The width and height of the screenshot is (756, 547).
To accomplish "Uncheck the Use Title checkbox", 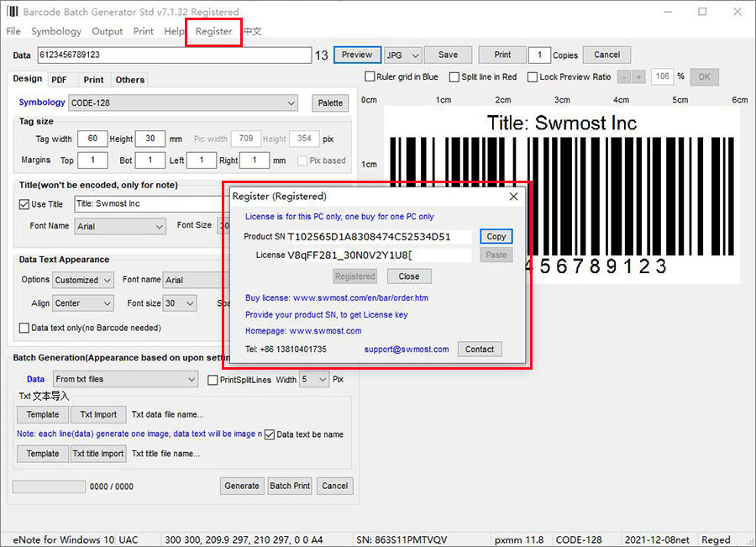I will click(x=24, y=204).
